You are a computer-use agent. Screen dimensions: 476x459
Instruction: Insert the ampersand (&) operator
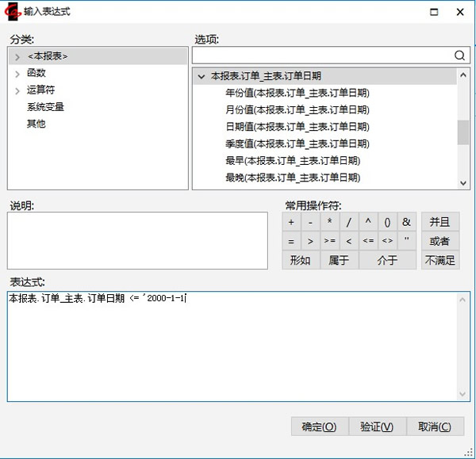[406, 222]
